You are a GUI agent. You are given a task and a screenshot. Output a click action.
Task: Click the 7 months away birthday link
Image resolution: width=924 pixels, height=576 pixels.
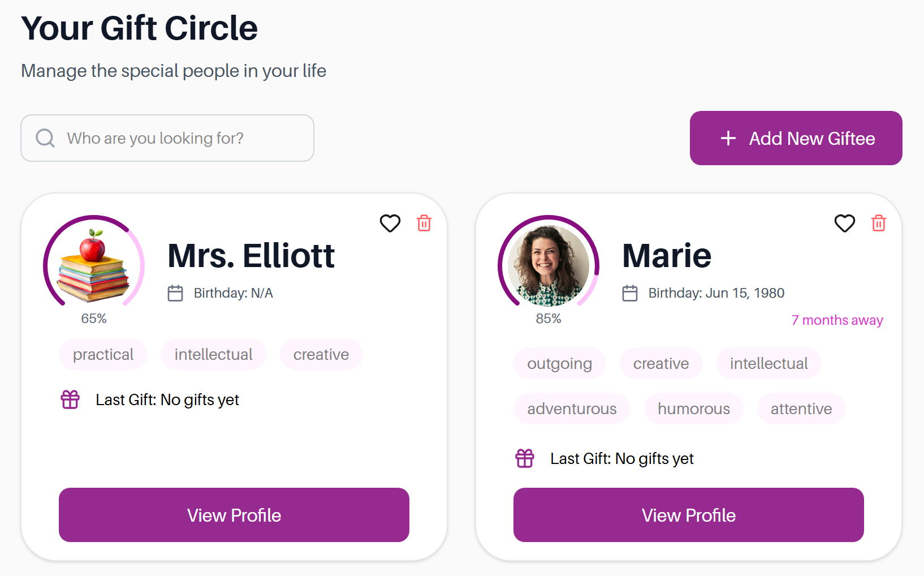(837, 320)
